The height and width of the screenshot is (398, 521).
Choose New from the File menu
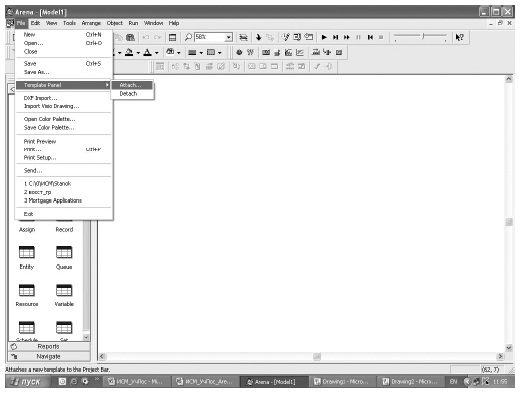(63, 35)
